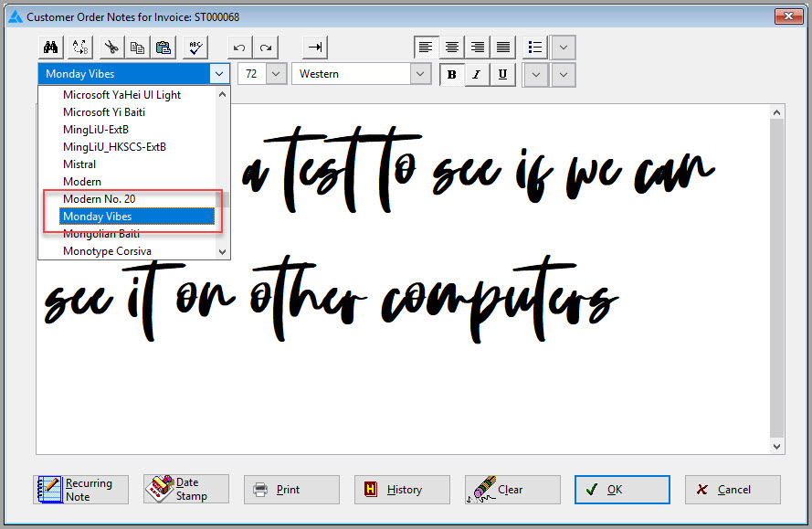The width and height of the screenshot is (812, 529).
Task: Align text right
Action: pyautogui.click(x=478, y=48)
